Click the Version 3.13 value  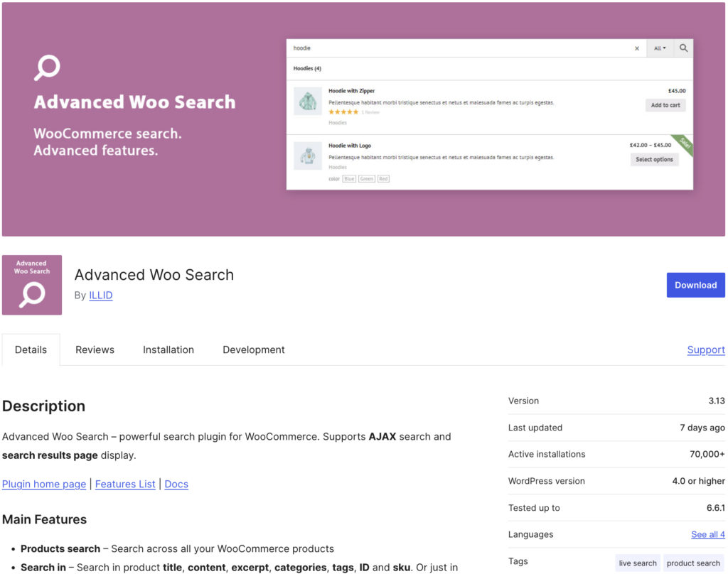coord(717,401)
